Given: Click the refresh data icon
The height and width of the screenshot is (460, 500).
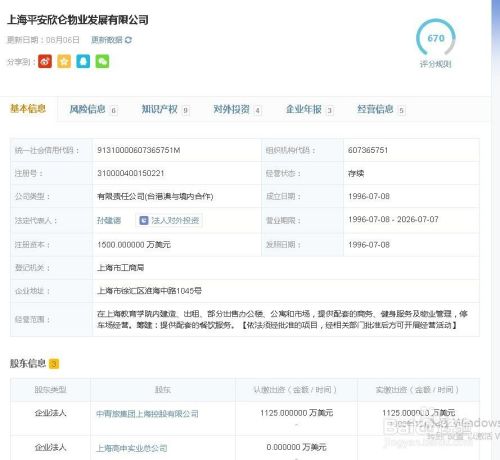Looking at the screenshot, I should click(x=128, y=40).
